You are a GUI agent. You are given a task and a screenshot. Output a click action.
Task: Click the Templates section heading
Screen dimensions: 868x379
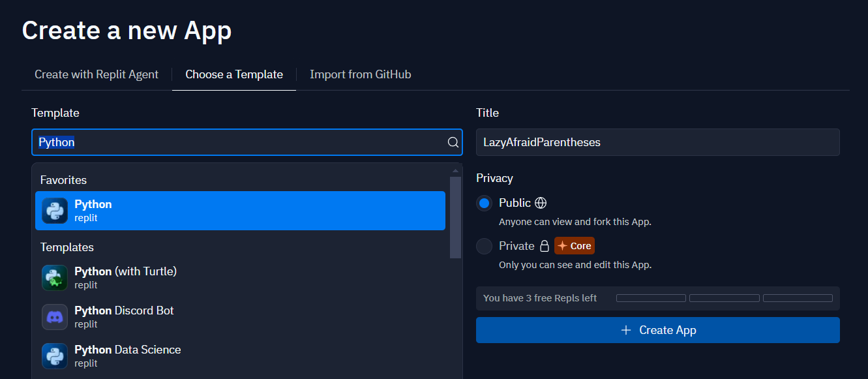coord(67,247)
